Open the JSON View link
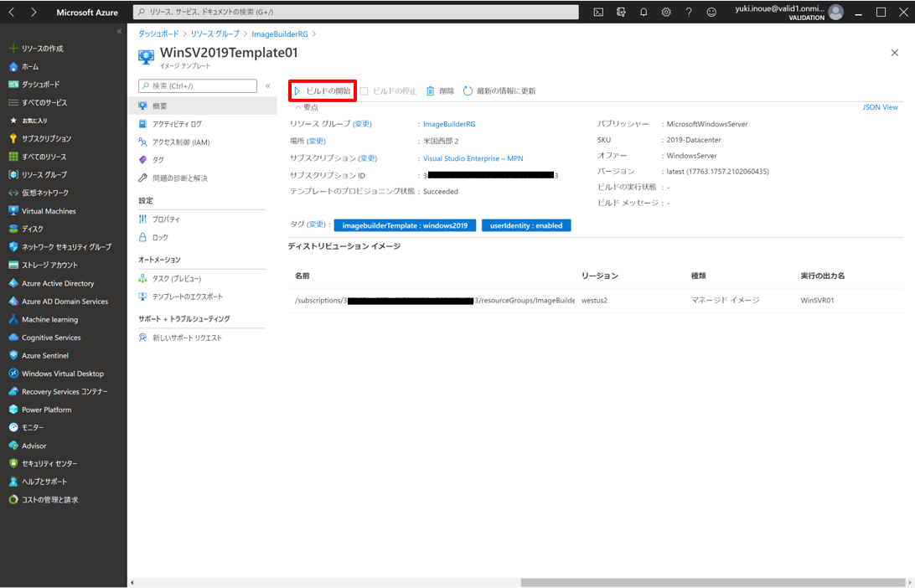915x588 pixels. pyautogui.click(x=880, y=107)
